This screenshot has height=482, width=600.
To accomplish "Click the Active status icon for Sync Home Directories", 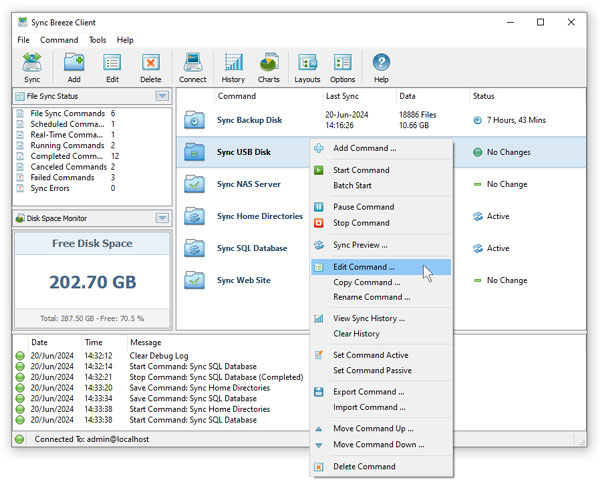I will pos(478,217).
